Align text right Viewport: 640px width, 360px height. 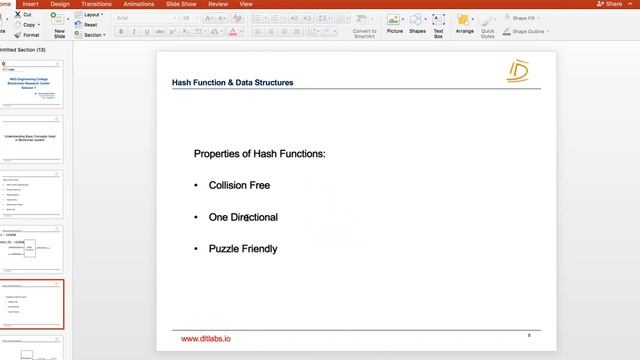[x=284, y=31]
